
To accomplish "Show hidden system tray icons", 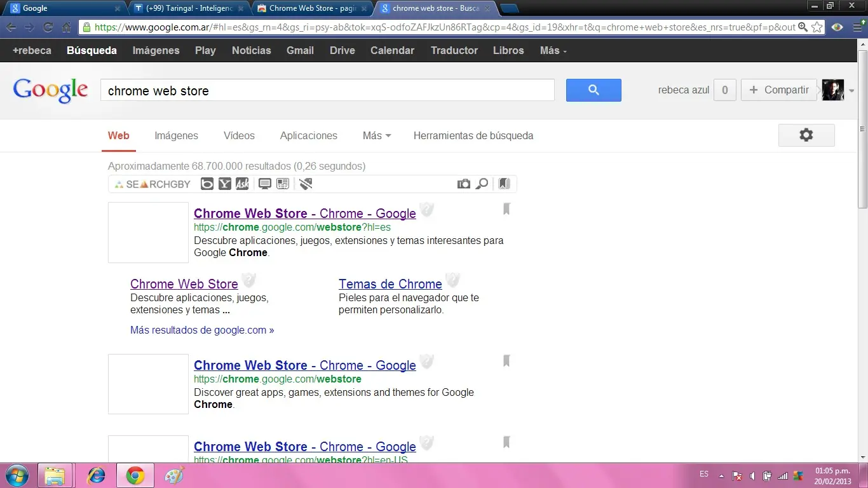I will (721, 475).
